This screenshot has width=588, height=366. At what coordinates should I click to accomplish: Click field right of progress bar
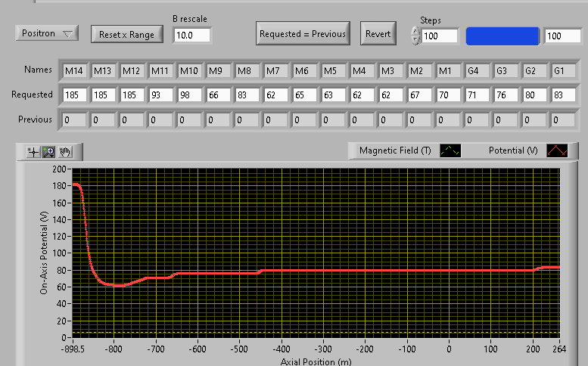562,36
